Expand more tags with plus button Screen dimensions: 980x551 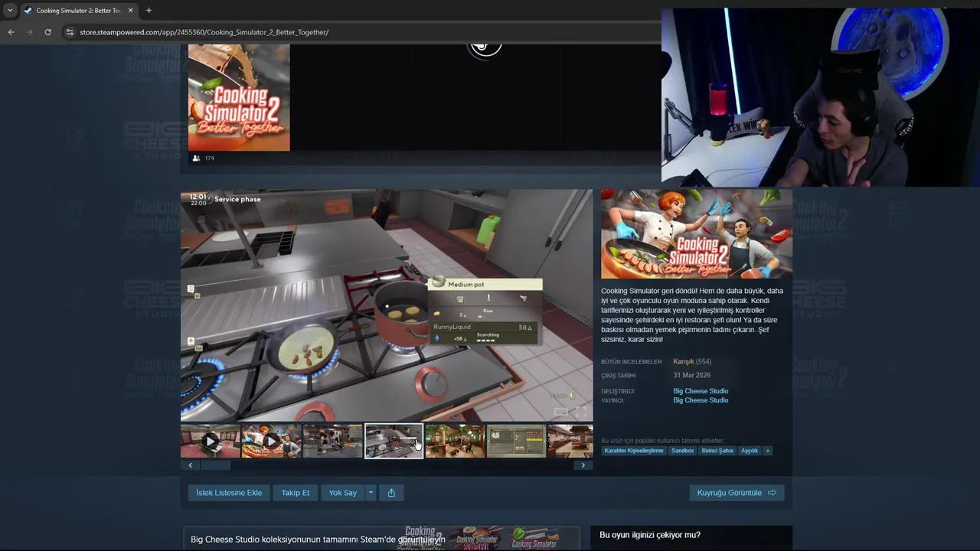click(x=768, y=451)
